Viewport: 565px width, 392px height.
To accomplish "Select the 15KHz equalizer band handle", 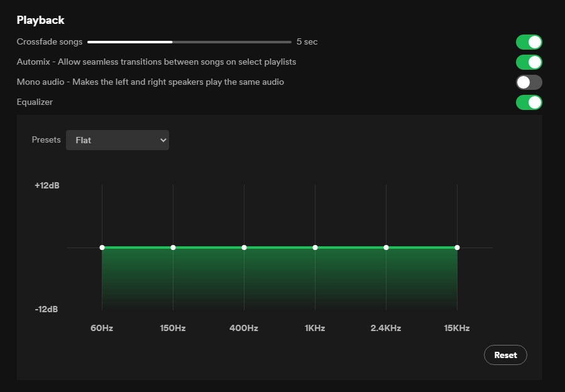I will pyautogui.click(x=457, y=248).
